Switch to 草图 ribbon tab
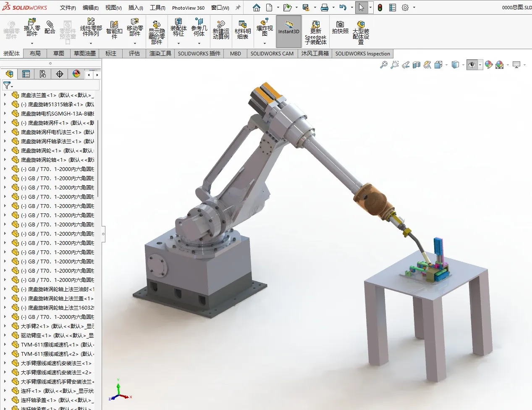The image size is (532, 410). 59,53
